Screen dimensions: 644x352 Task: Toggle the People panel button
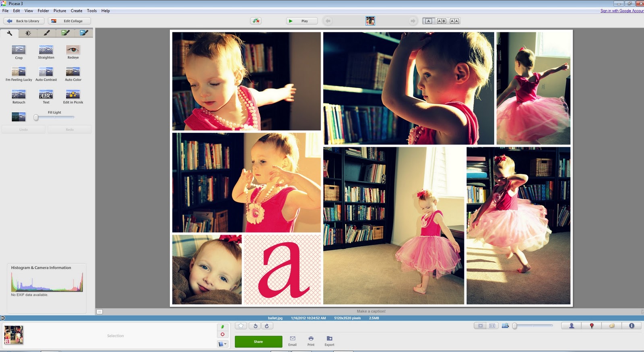pos(572,326)
